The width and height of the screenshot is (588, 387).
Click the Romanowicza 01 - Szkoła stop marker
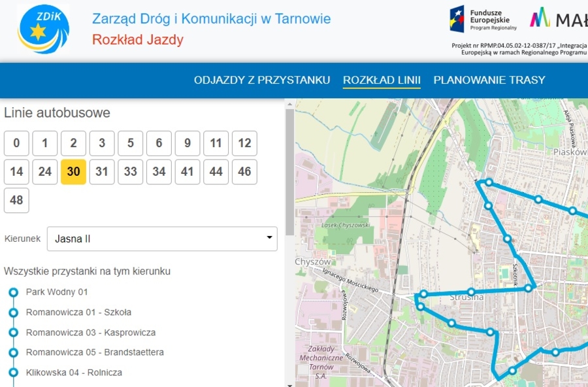pyautogui.click(x=13, y=312)
